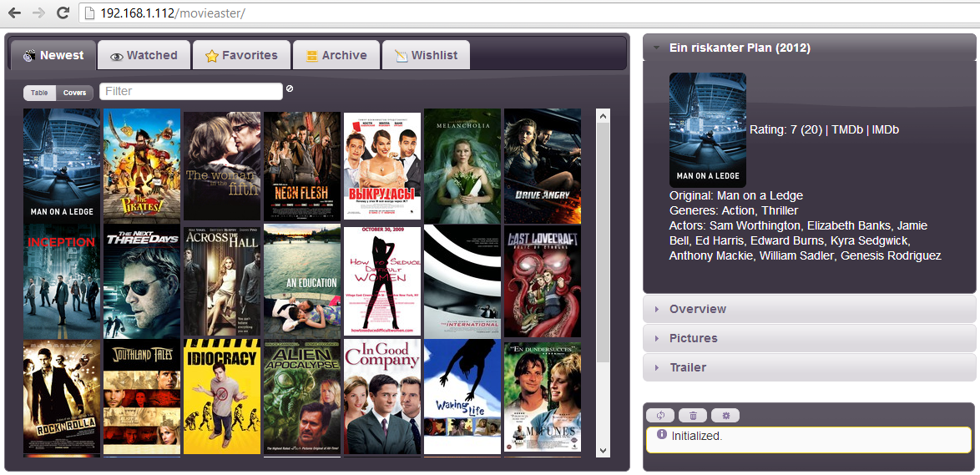Open the TMDb link

coord(847,129)
